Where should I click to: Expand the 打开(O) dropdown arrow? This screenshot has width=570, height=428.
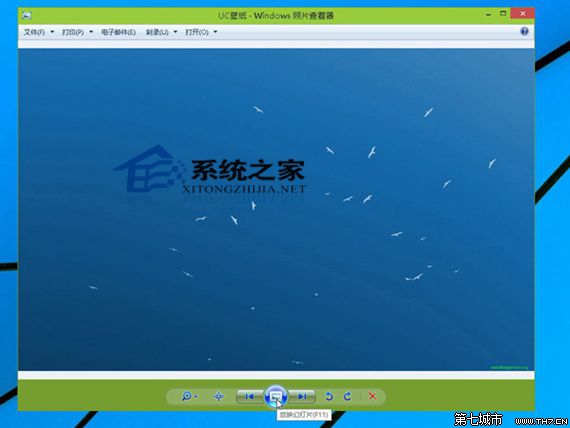pos(215,32)
